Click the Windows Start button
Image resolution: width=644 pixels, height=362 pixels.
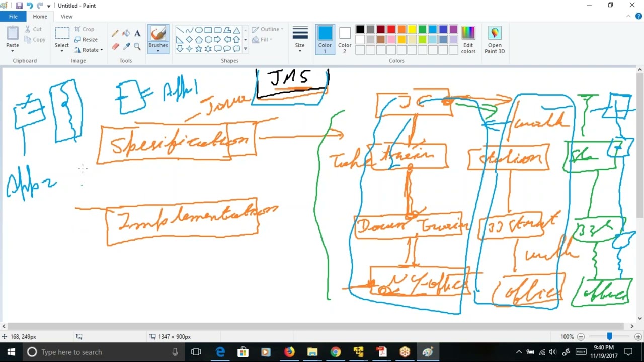pyautogui.click(x=11, y=352)
